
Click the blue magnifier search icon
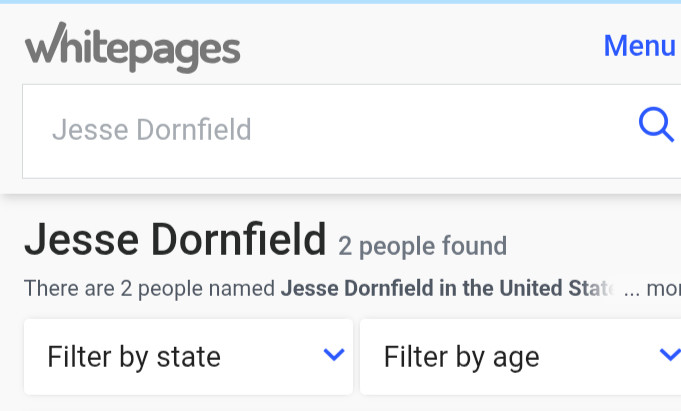pyautogui.click(x=656, y=124)
